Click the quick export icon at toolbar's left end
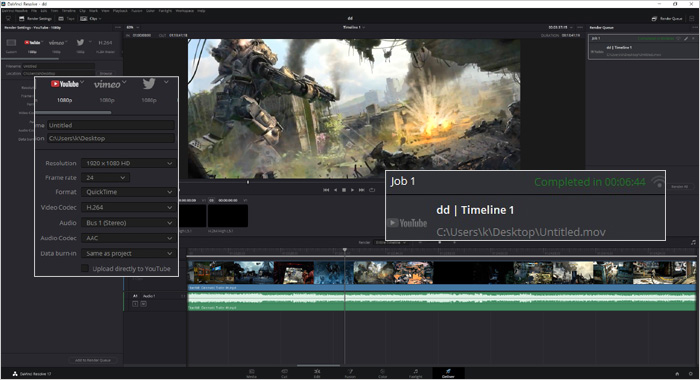Viewport: 700px width, 380px height. click(8, 19)
